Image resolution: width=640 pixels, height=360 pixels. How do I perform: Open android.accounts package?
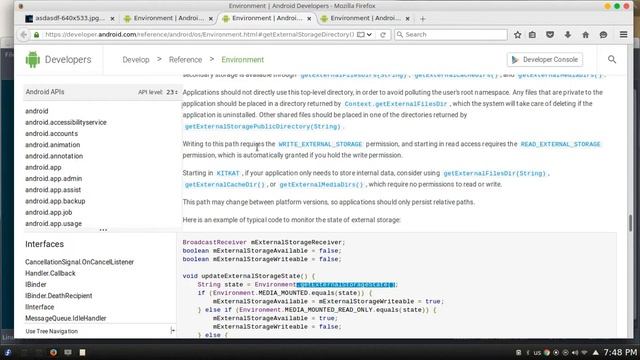[51, 133]
